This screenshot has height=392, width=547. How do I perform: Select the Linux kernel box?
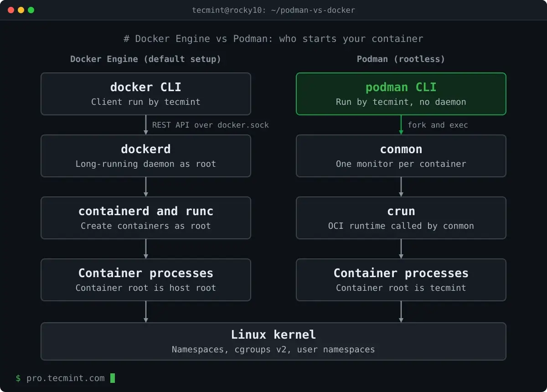coord(273,341)
